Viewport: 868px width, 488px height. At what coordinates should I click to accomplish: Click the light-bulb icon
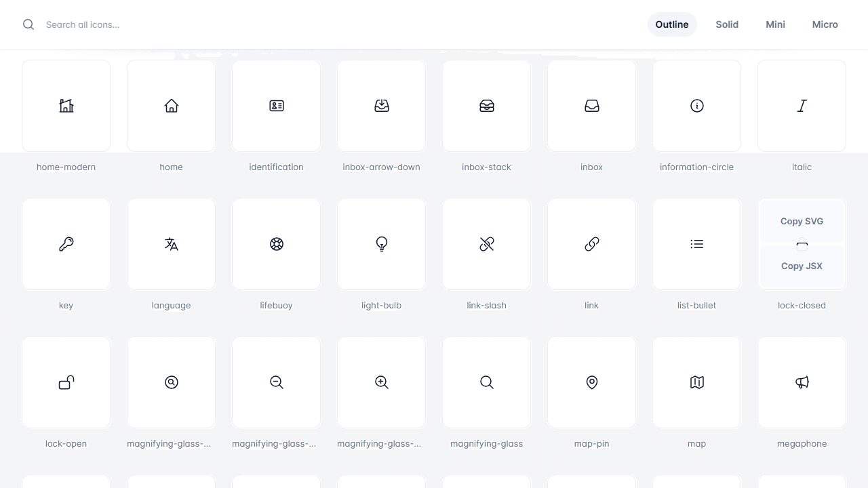[x=381, y=244]
